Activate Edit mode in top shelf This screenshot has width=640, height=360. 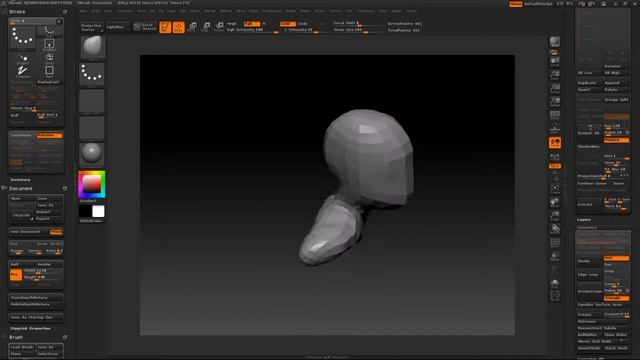click(165, 27)
